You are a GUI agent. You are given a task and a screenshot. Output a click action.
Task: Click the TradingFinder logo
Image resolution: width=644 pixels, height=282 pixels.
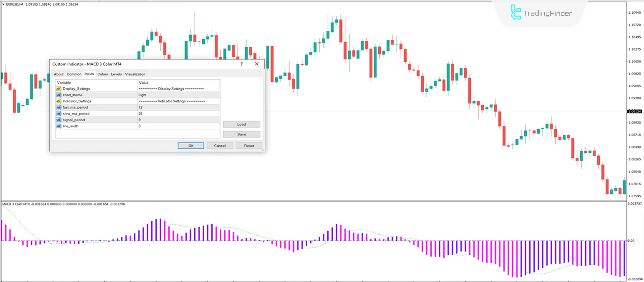tap(541, 13)
